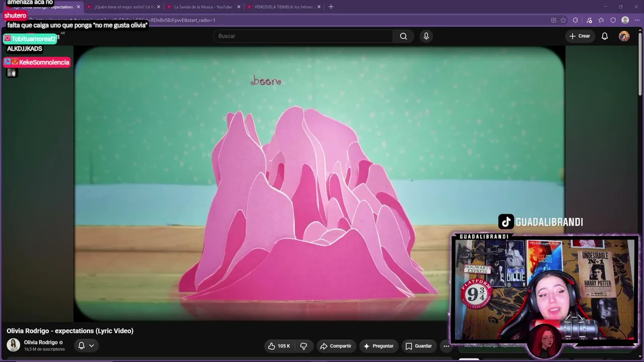Open the browser profile icon
Screen dimensions: 644x362
625,20
